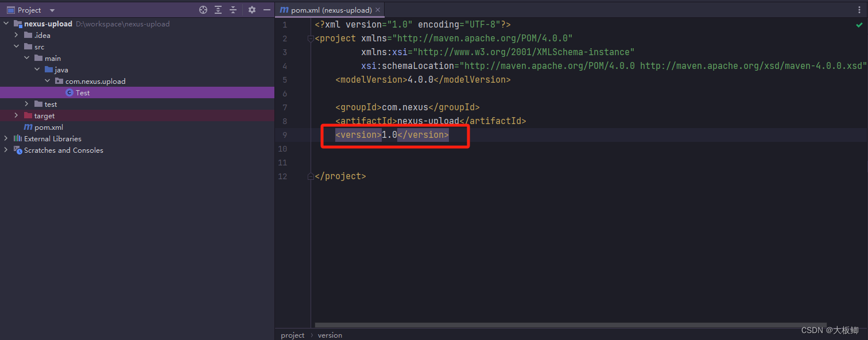Click the xmlns:xsi attribute line

pyautogui.click(x=498, y=52)
